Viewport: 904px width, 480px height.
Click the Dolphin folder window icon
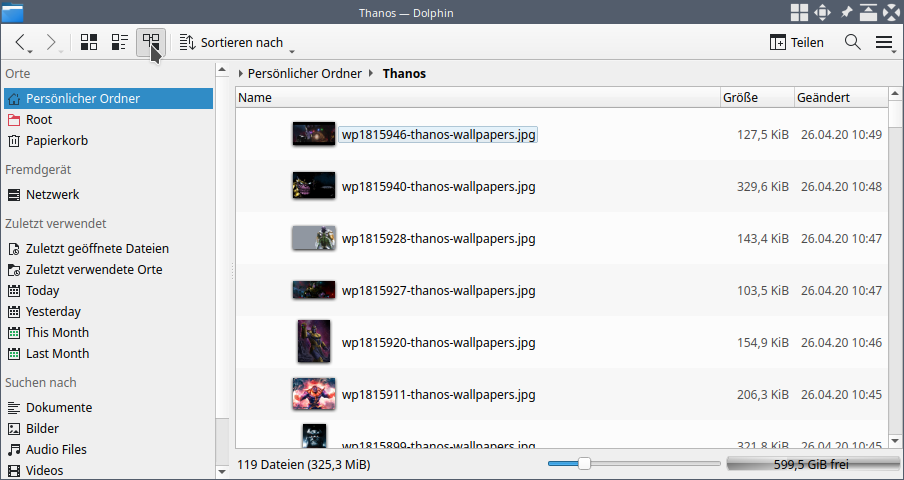tap(12, 12)
